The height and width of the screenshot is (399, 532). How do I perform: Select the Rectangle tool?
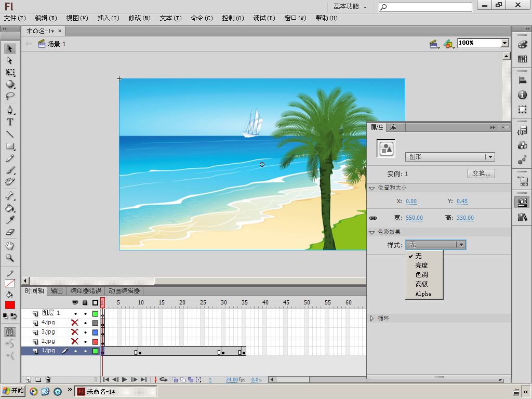pos(10,147)
